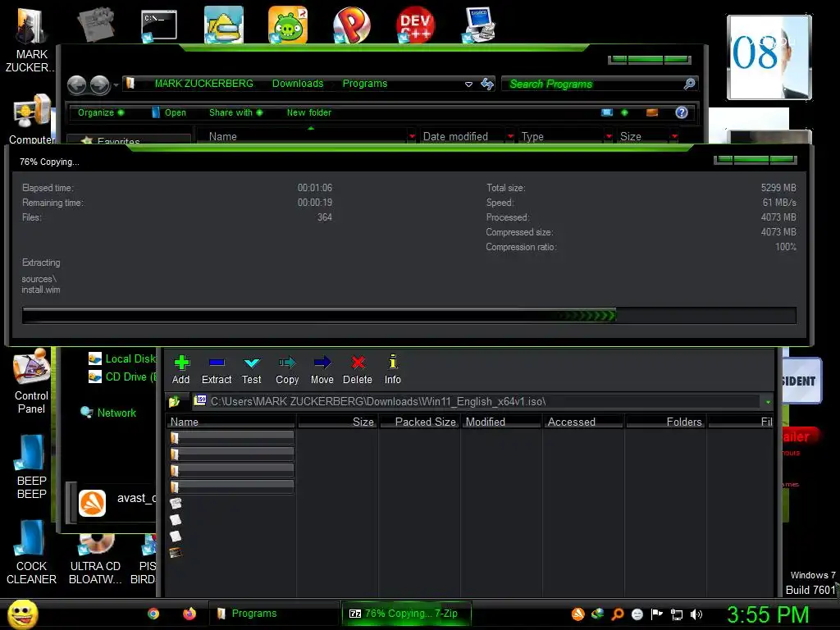Viewport: 840px width, 630px height.
Task: Switch to 76% Copying 7-Zip taskbar button
Action: [x=407, y=614]
